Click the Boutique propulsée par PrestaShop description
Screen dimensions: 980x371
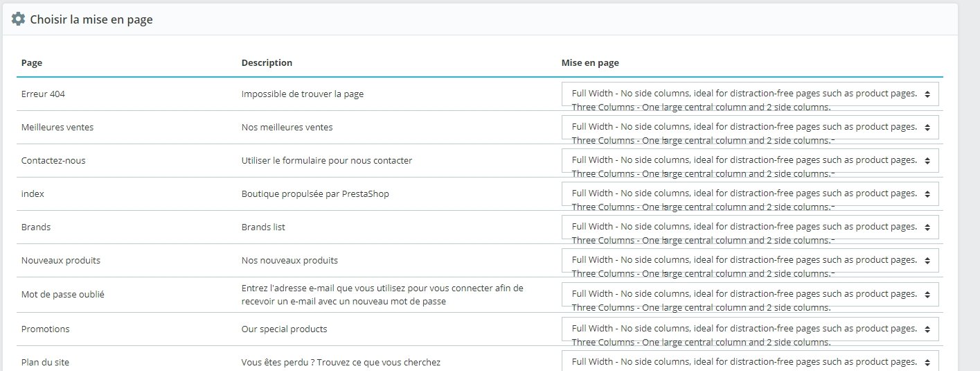[315, 193]
